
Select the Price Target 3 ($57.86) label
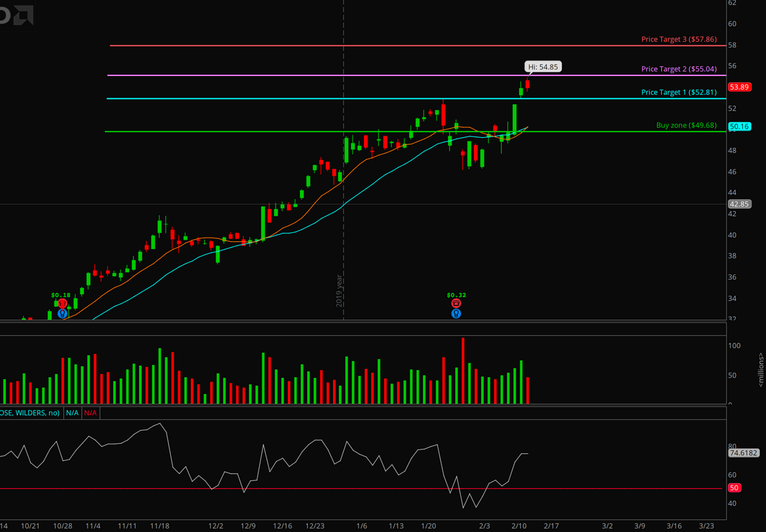[678, 39]
